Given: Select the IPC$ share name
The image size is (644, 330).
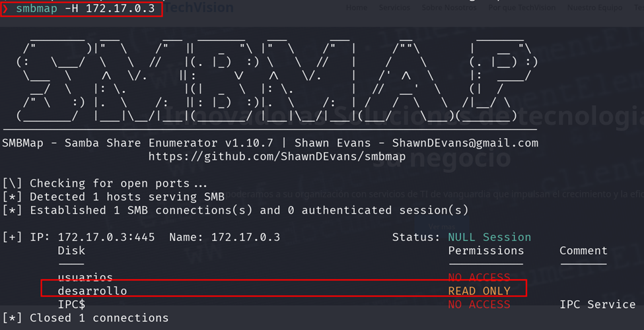Looking at the screenshot, I should tap(71, 304).
